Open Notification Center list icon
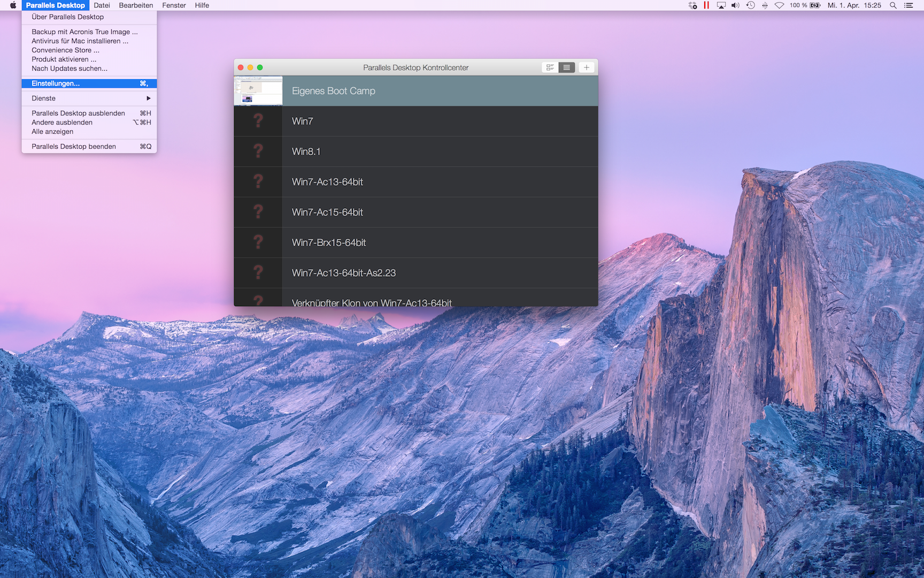924x578 pixels. click(x=908, y=5)
